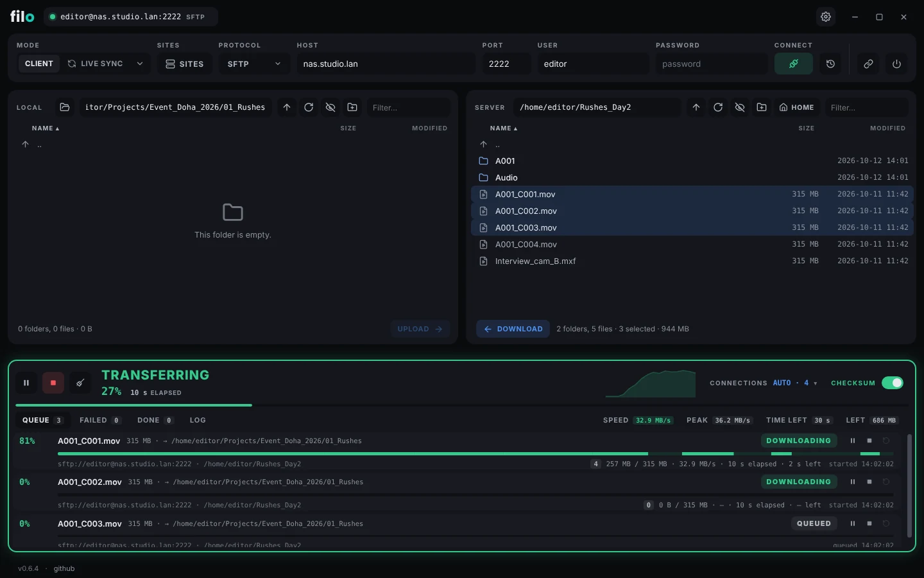This screenshot has height=578, width=924.
Task: Stop all transfers with red stop button
Action: tap(53, 383)
